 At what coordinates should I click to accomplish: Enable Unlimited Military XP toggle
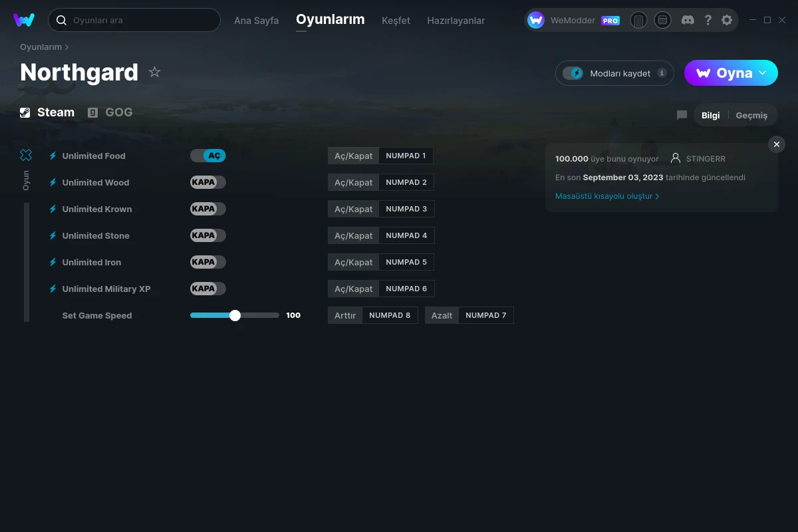(208, 289)
